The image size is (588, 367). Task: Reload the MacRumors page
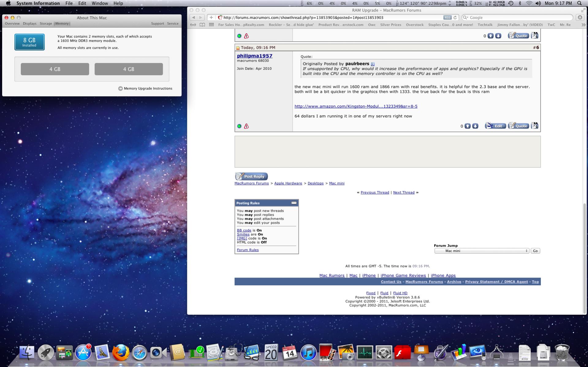tap(455, 17)
